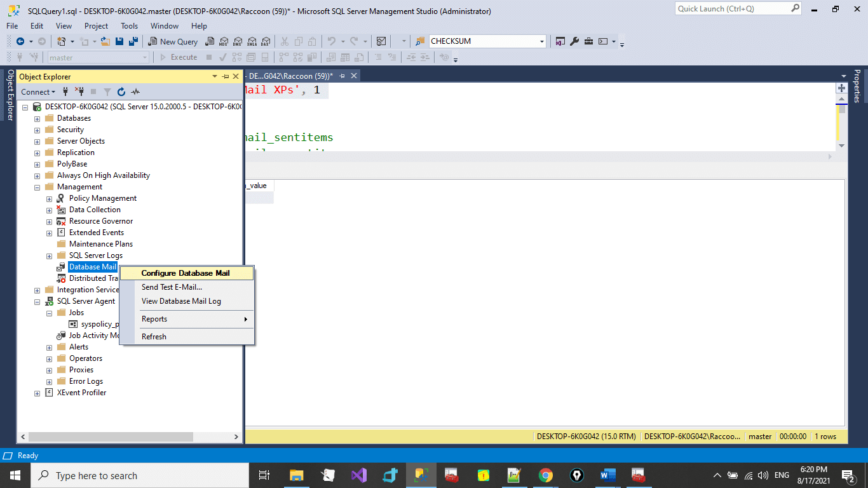Open the Tools menu

coord(129,26)
